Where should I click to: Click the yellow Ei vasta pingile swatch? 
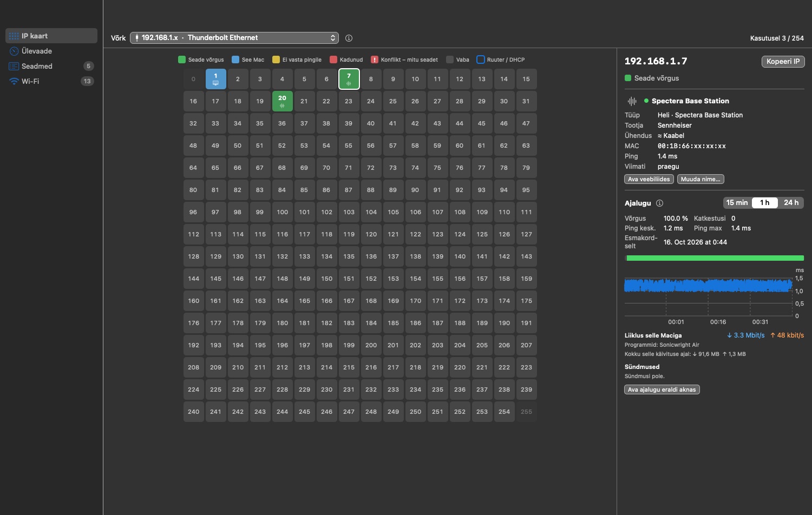276,60
